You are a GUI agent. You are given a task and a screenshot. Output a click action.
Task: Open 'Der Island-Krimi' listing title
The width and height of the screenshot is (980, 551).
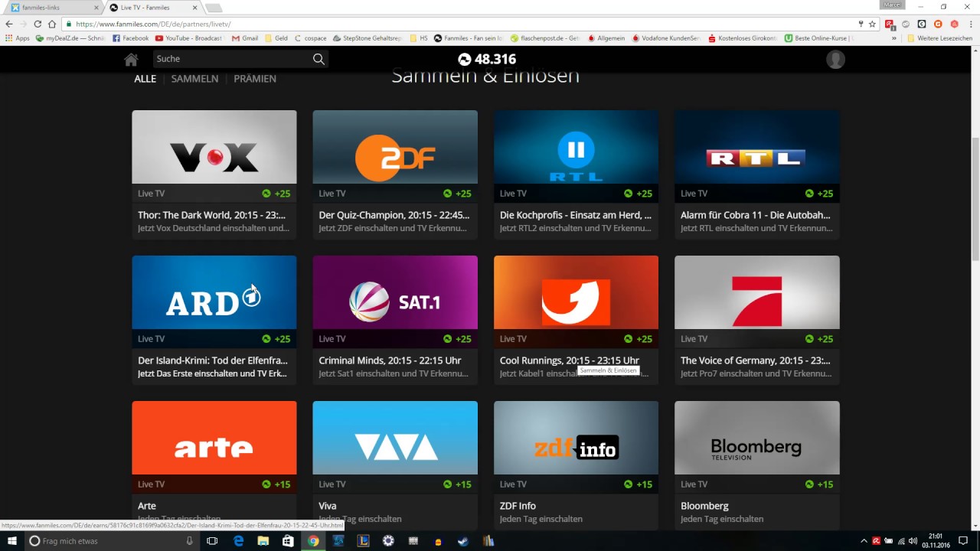[x=213, y=360]
